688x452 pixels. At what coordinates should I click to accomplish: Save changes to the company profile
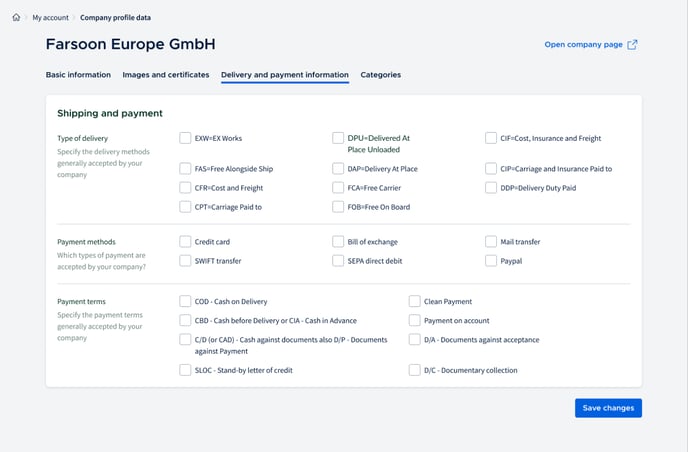[x=608, y=408]
